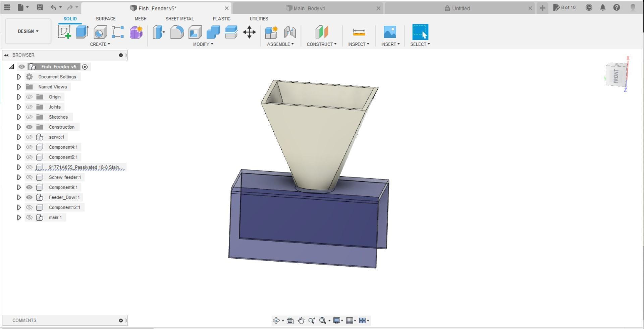Expand the Document Settings node
This screenshot has width=644, height=329.
tap(19, 77)
